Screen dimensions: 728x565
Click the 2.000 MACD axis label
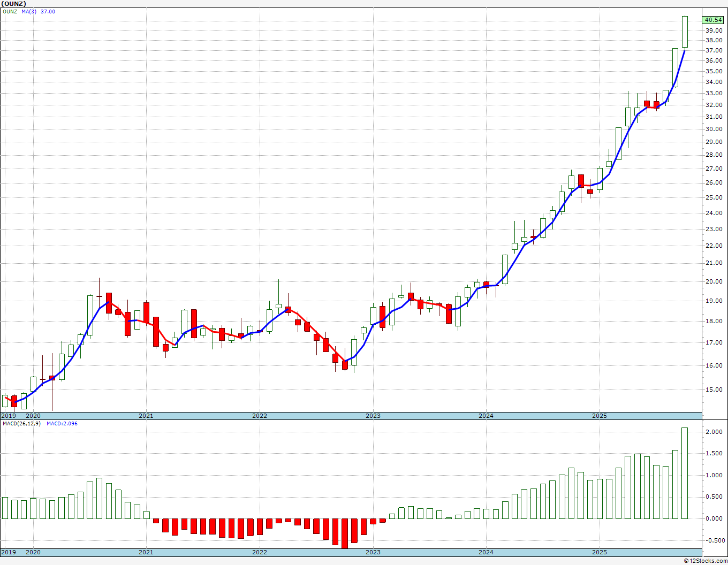pyautogui.click(x=714, y=432)
